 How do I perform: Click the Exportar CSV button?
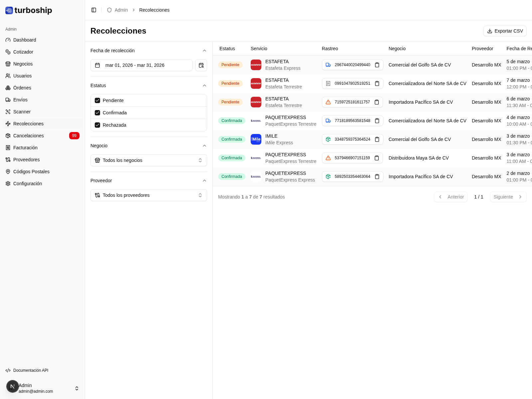[505, 31]
